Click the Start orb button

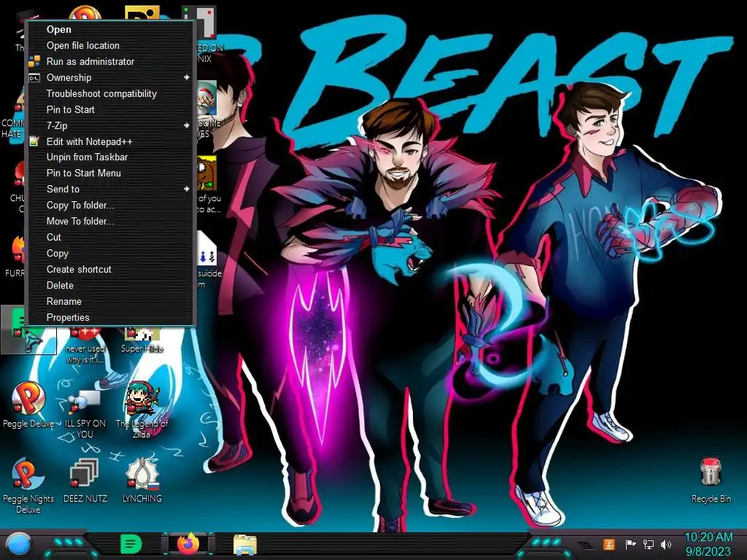coord(19,544)
